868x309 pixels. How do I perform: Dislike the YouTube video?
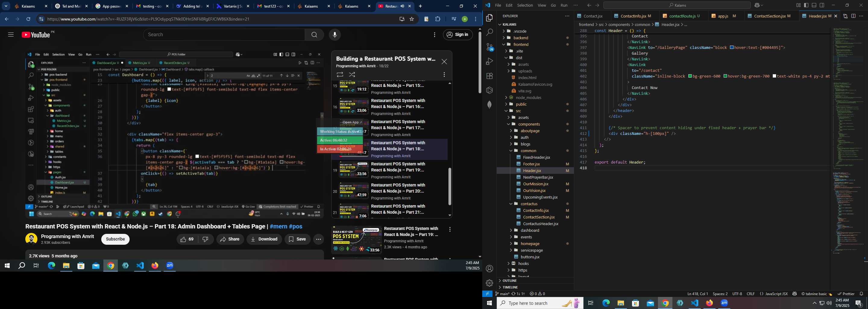(205, 239)
